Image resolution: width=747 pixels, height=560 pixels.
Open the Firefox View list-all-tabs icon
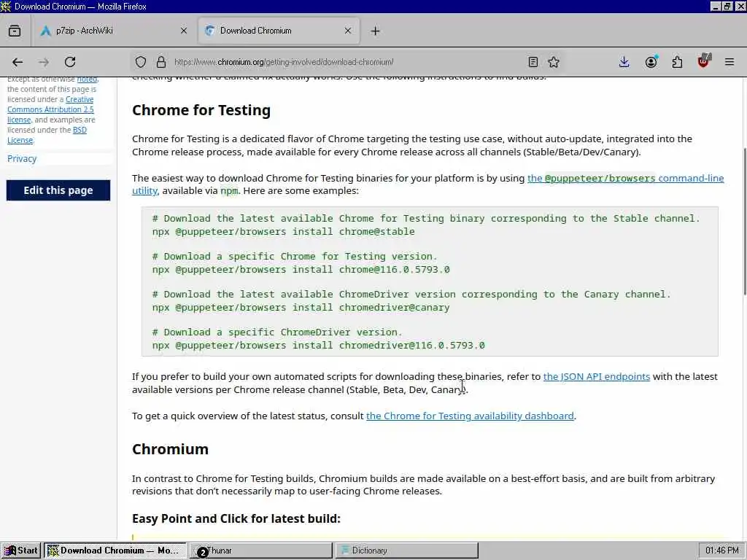[15, 31]
